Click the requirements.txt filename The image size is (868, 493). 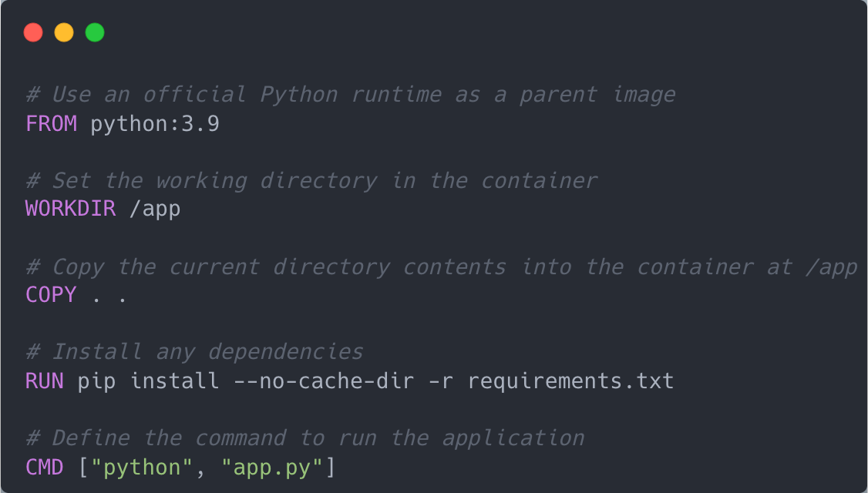570,381
